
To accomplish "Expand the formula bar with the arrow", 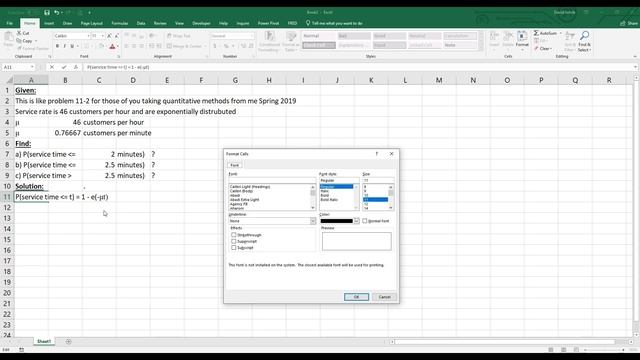I will [635, 67].
